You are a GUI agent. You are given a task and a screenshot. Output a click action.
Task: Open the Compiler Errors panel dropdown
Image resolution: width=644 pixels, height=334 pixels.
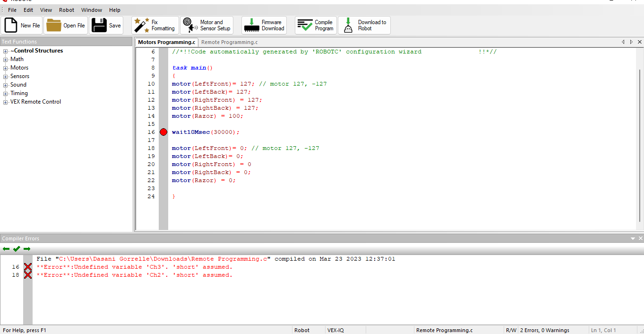[x=633, y=238]
